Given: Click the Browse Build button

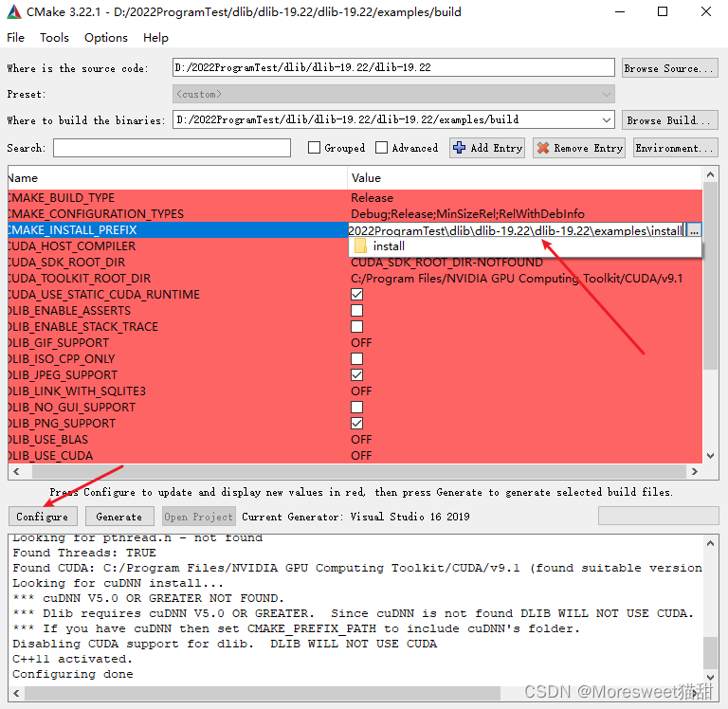Looking at the screenshot, I should click(670, 120).
